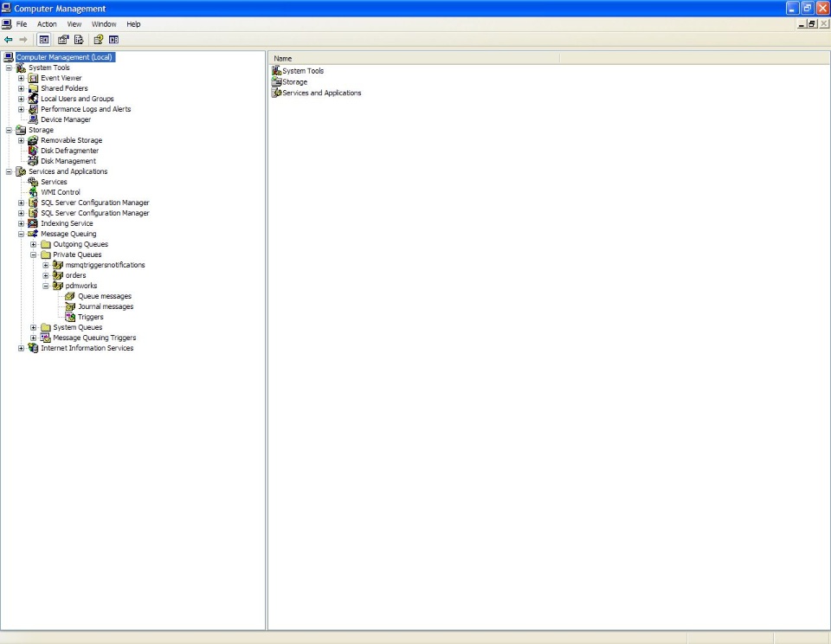Collapse the Private Queues folder
831x644 pixels.
click(x=34, y=255)
